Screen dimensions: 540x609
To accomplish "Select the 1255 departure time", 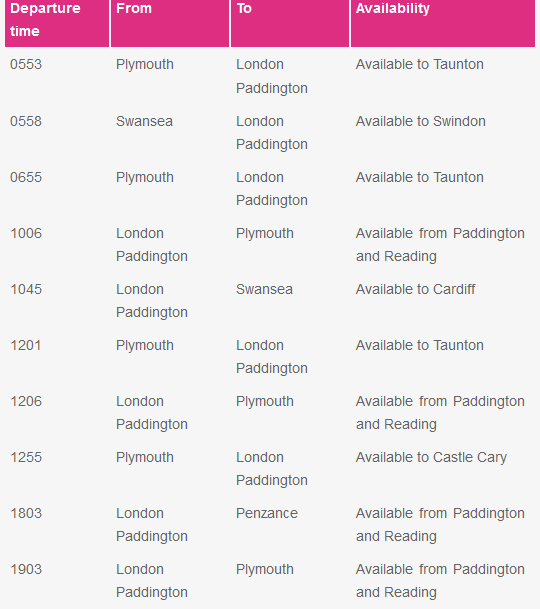I will 26,457.
